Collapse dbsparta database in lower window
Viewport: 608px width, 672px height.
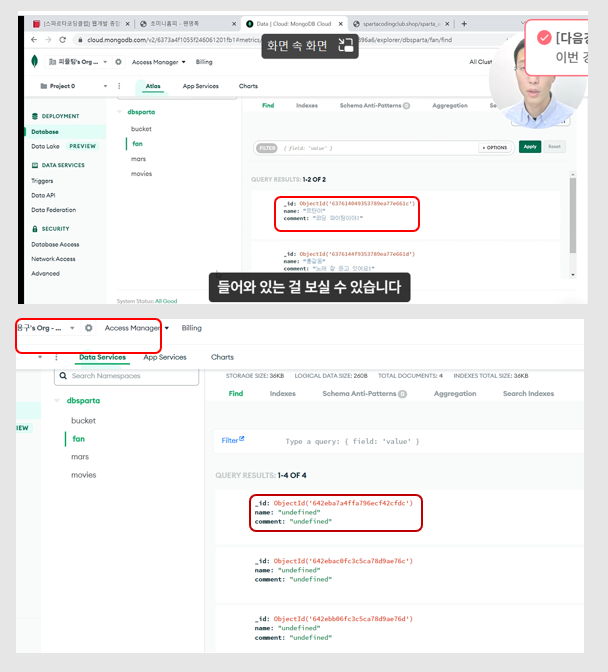pos(57,401)
